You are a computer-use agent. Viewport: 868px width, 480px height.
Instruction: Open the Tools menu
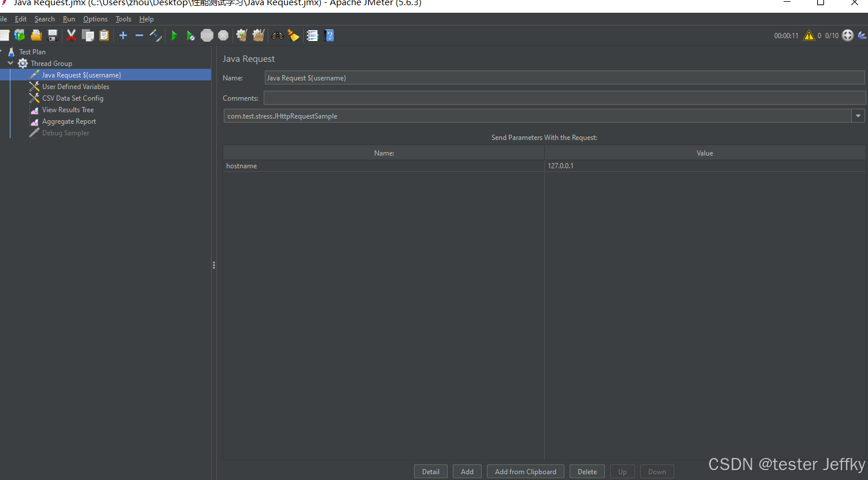point(123,19)
